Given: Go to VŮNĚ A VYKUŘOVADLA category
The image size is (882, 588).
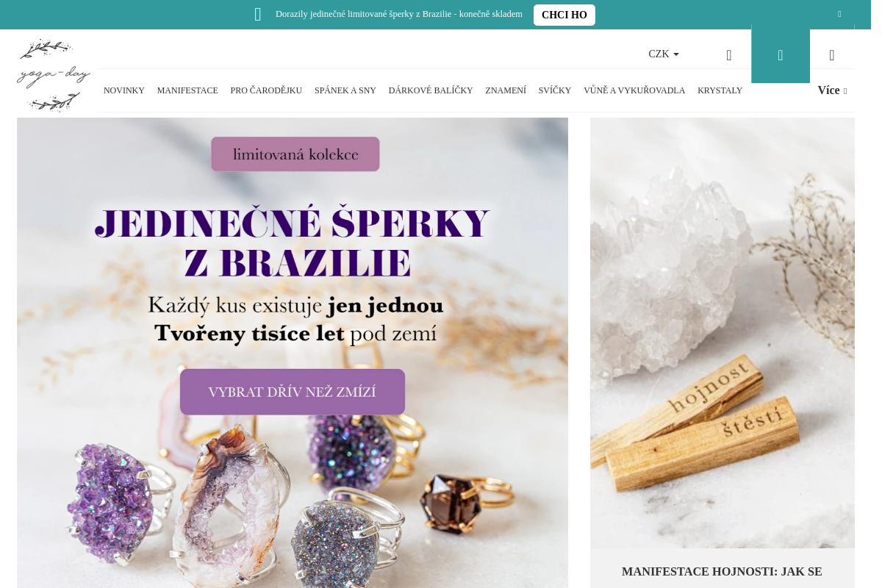Looking at the screenshot, I should [634, 90].
